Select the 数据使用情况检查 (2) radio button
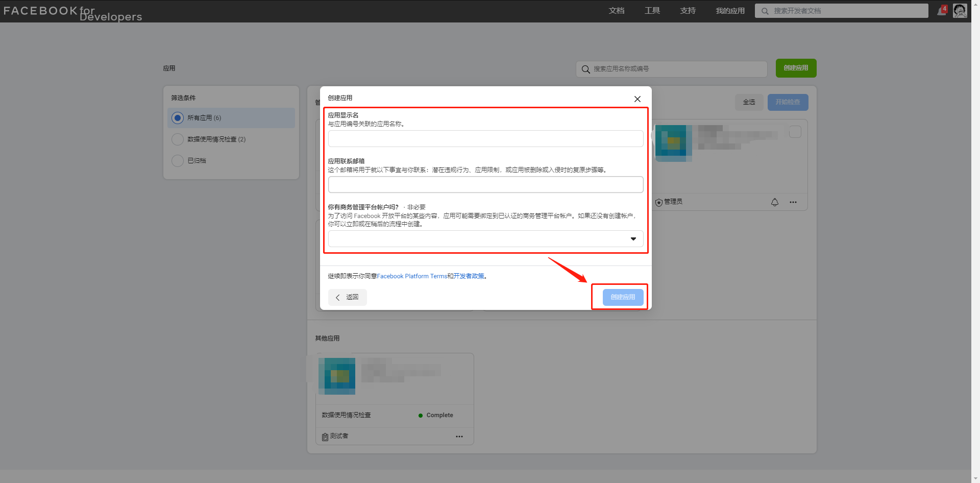The width and height of the screenshot is (980, 483). tap(178, 139)
